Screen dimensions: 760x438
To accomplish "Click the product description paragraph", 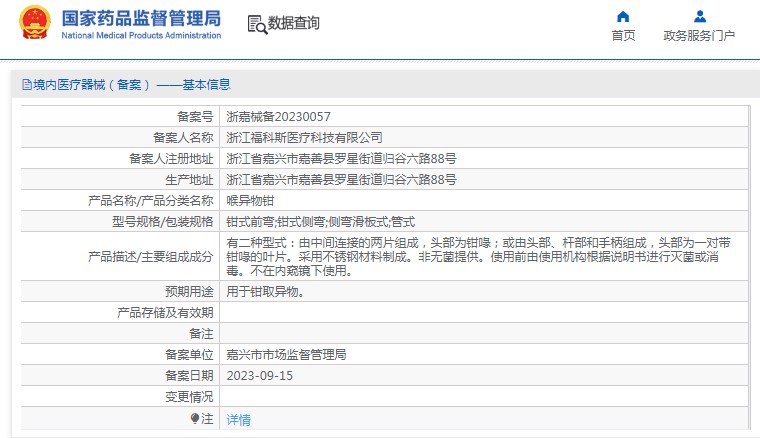I will click(478, 256).
